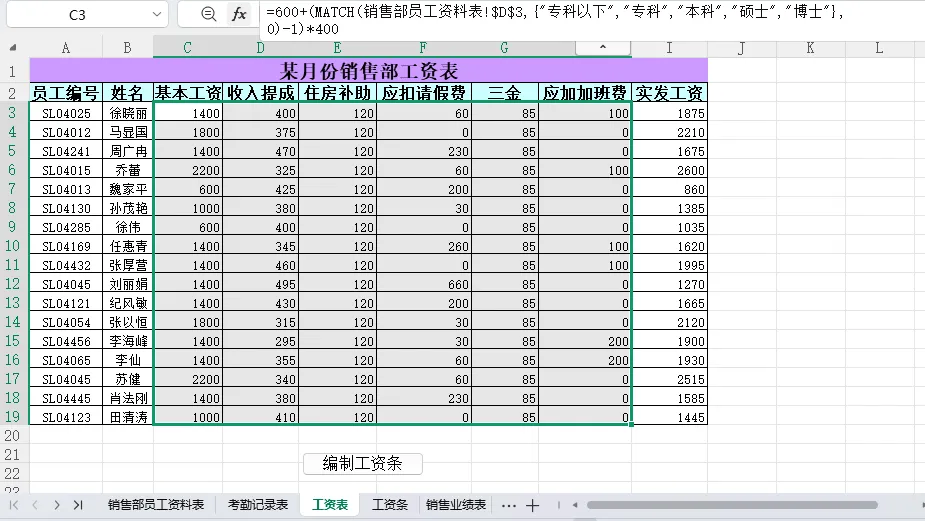Jump to the first sheet tab arrow

(x=14, y=505)
